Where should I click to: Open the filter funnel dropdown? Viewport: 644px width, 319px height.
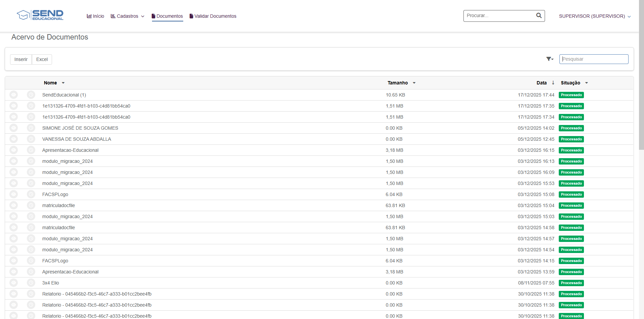tap(550, 59)
